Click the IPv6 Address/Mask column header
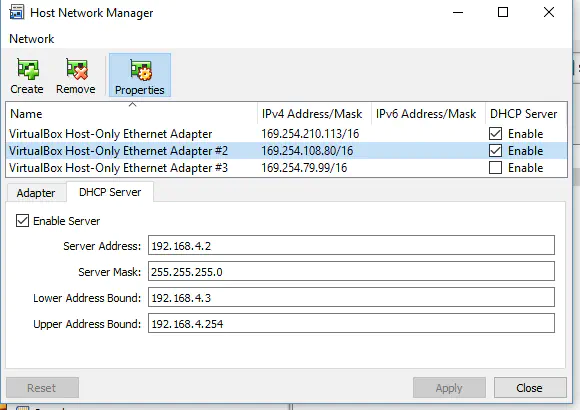580x410 pixels. (428, 114)
